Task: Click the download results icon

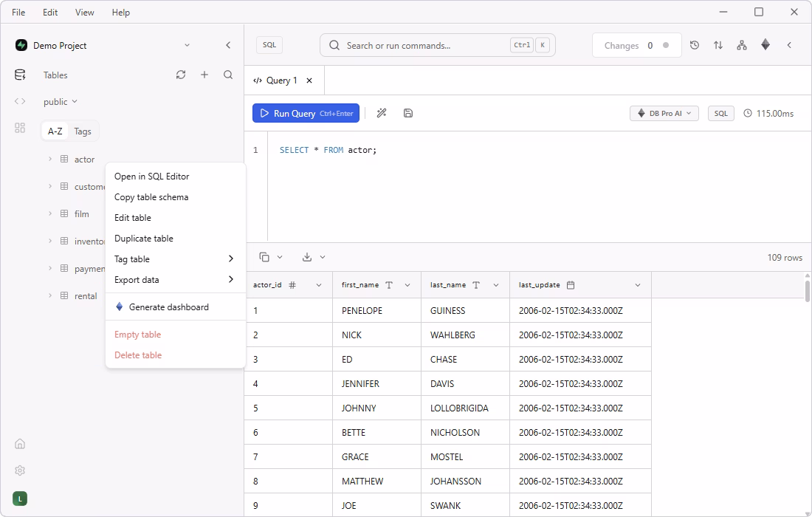Action: point(307,257)
